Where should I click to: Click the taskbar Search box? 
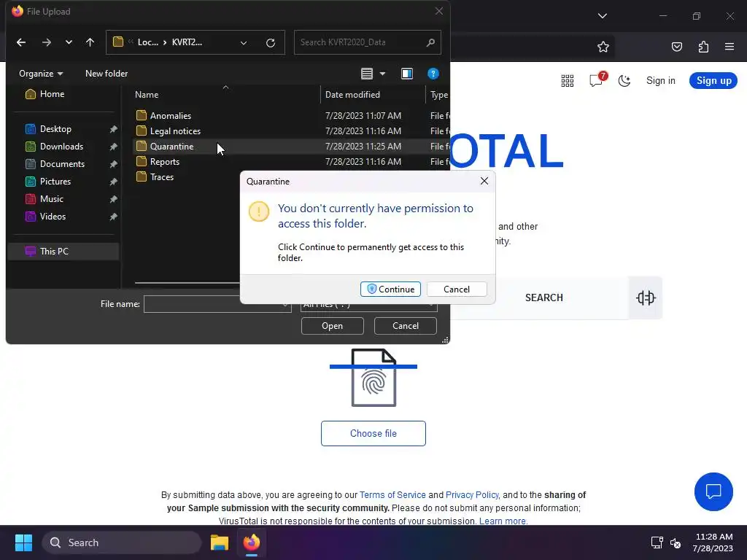tap(122, 542)
